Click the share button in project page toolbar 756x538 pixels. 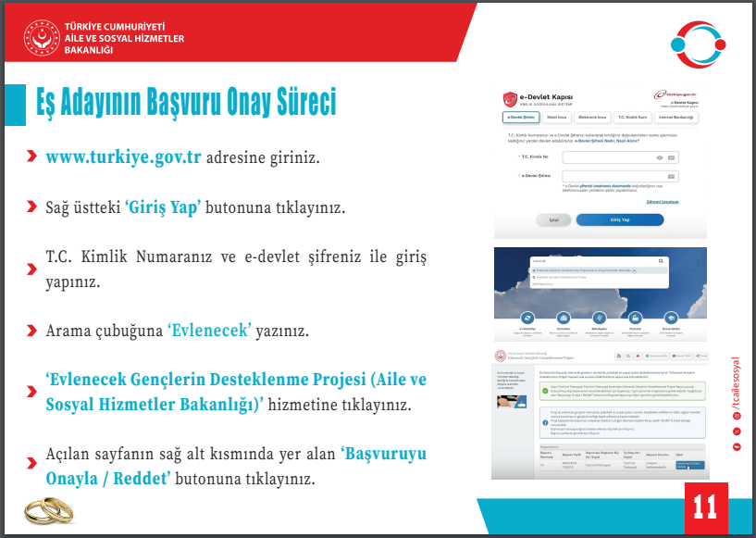701,357
